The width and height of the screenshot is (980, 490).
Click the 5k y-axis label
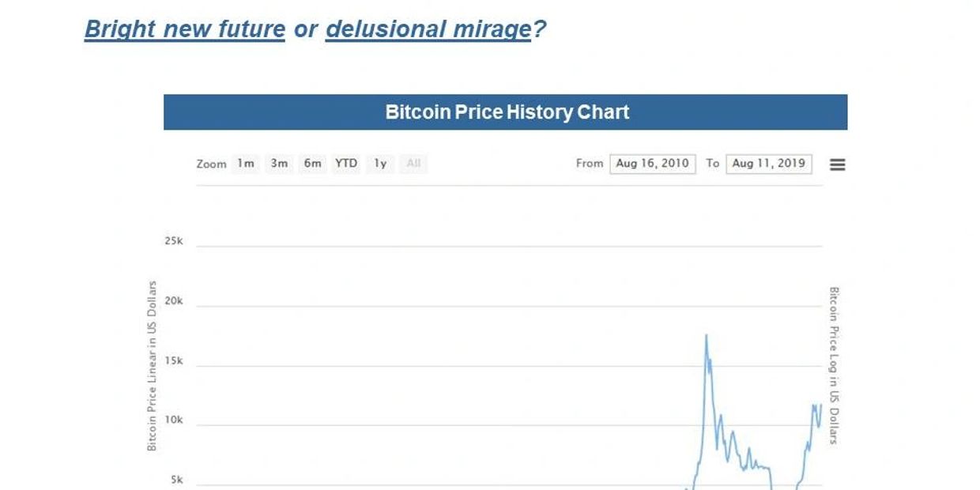176,480
